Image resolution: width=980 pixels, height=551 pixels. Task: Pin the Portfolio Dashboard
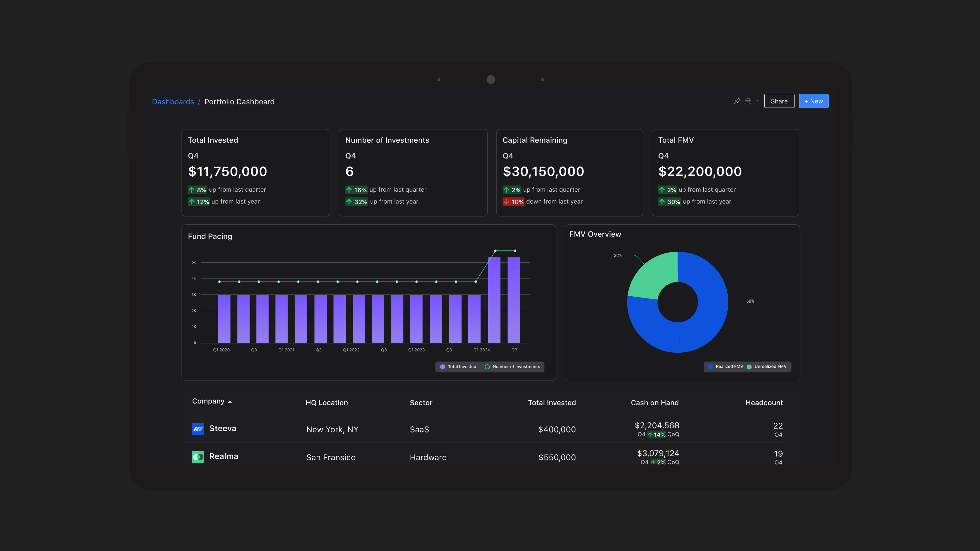(737, 101)
